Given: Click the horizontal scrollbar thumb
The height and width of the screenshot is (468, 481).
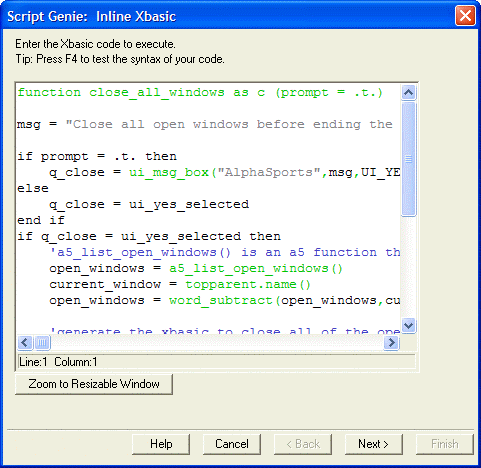Looking at the screenshot, I should point(42,342).
